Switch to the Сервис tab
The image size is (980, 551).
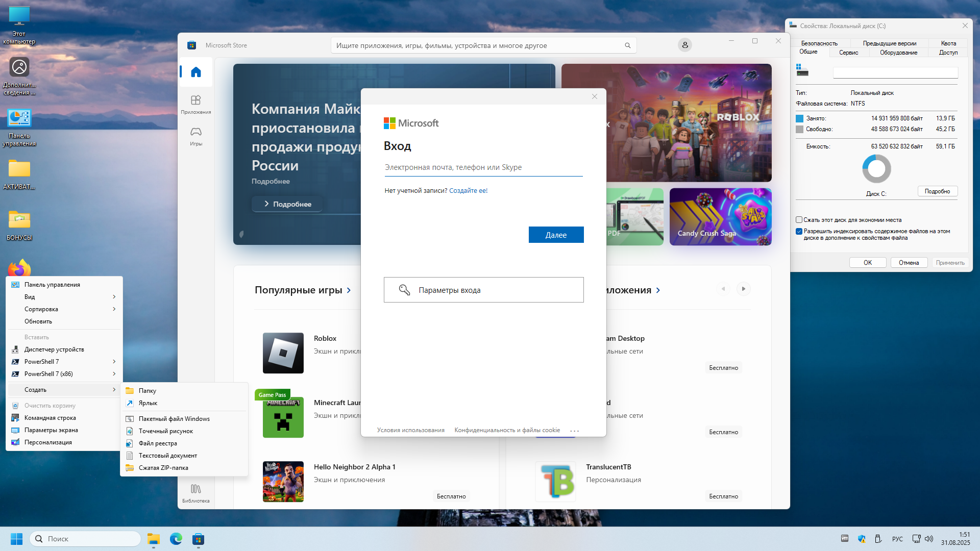click(848, 53)
